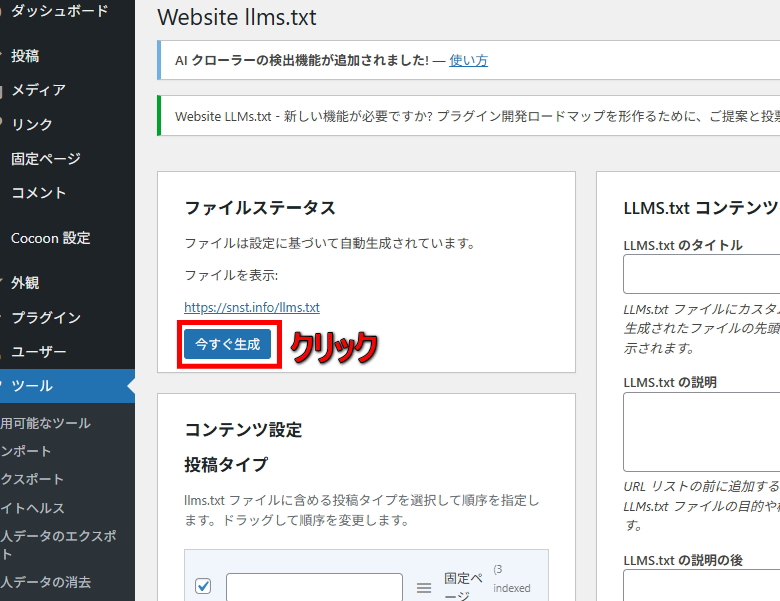Open the 使い方 link in the notice
The image size is (780, 601).
tap(468, 60)
